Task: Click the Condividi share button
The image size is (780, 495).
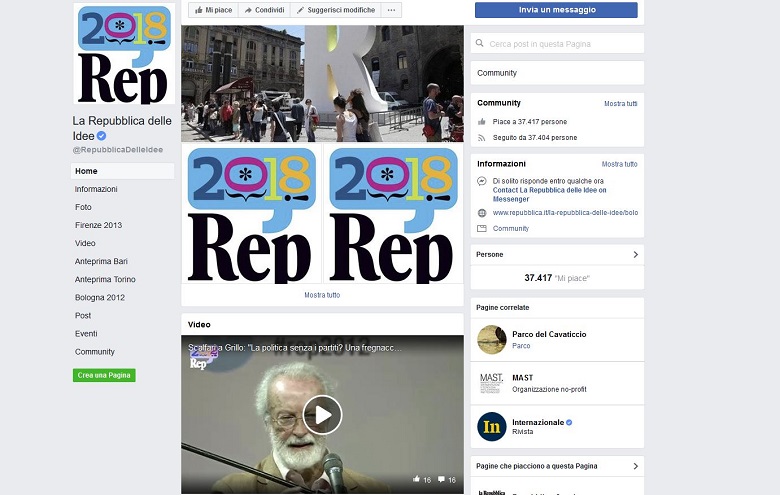Action: 264,10
